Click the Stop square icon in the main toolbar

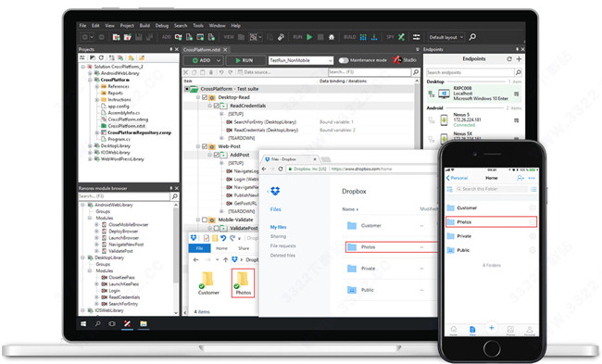[320, 37]
